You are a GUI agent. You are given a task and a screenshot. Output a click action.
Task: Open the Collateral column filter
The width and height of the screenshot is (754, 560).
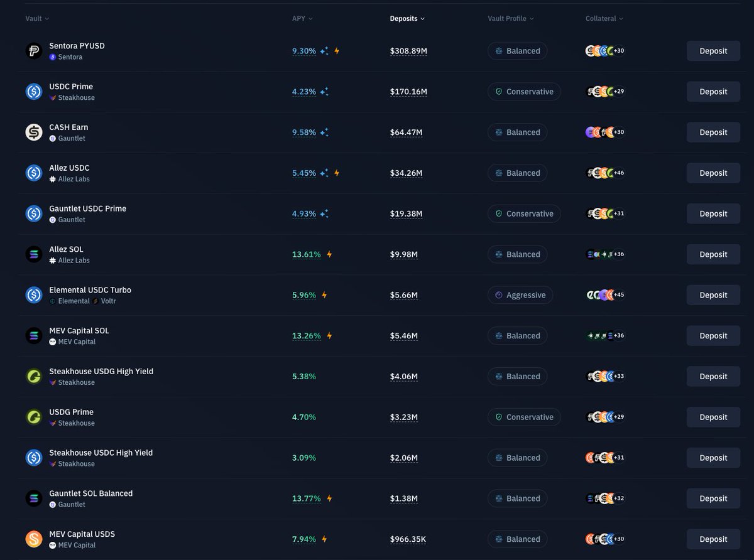click(604, 19)
